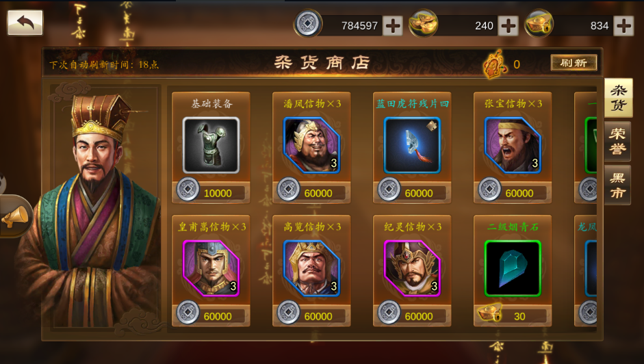
Task: Open the 黑市 tab
Action: pos(617,185)
